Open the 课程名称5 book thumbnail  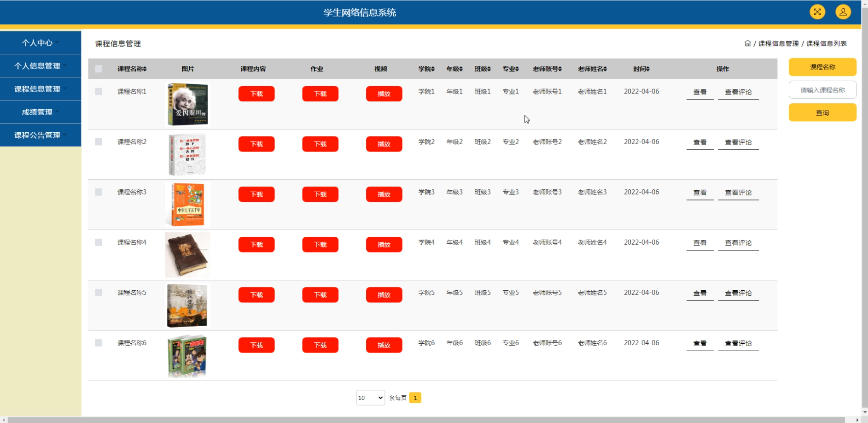tap(187, 305)
